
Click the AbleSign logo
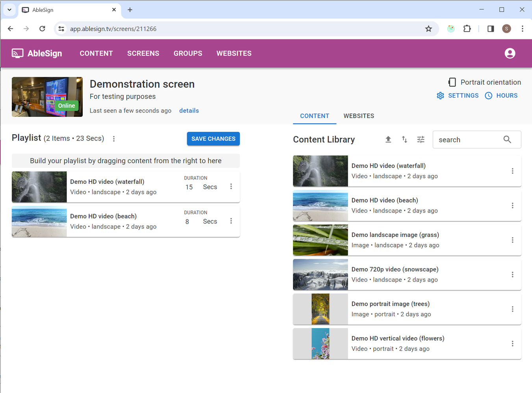tap(37, 54)
